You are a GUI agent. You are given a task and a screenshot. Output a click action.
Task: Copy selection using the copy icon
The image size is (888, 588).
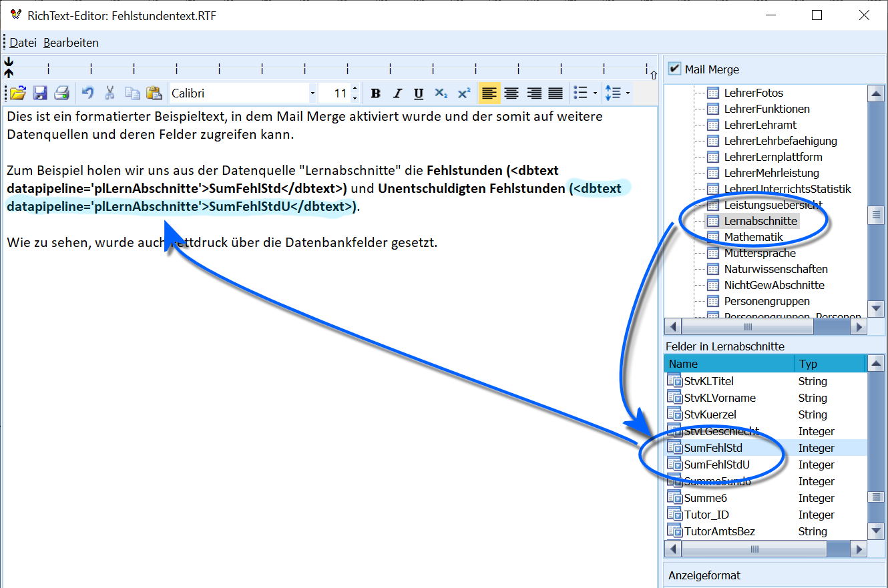(132, 93)
